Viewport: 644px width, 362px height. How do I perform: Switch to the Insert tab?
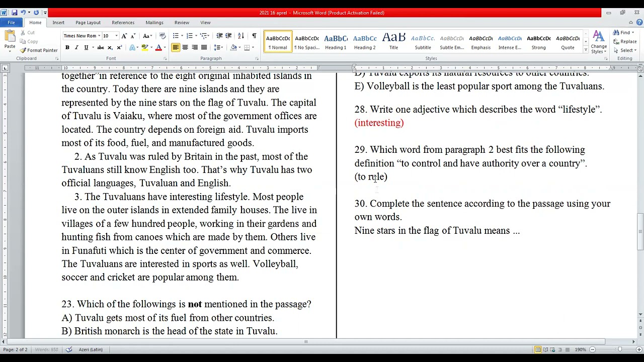58,23
